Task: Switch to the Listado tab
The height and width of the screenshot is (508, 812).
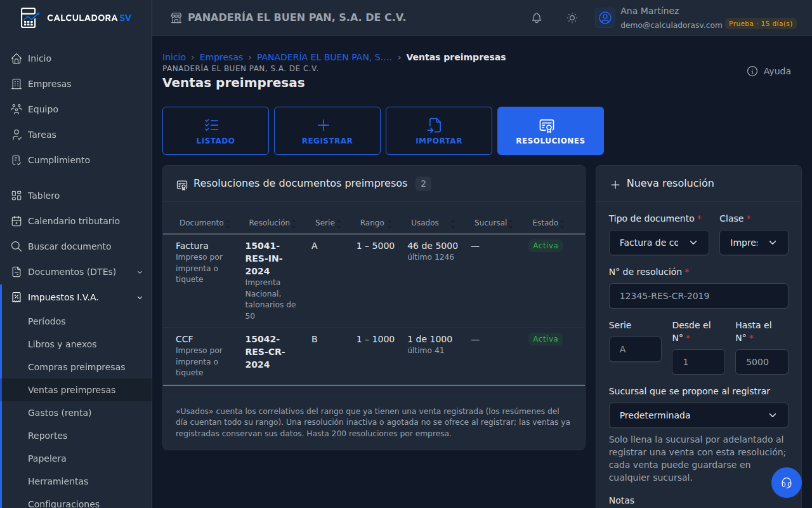Action: pos(216,131)
